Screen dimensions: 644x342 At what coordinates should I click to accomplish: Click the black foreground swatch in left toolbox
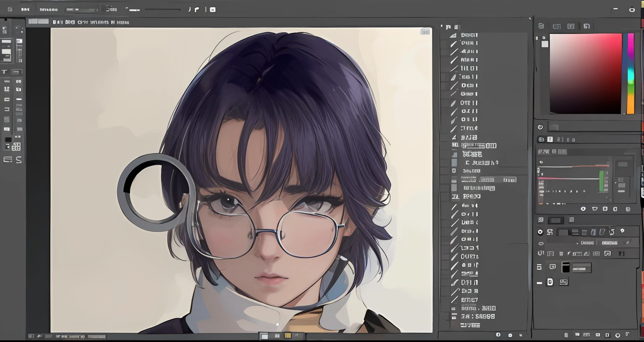coord(8,140)
